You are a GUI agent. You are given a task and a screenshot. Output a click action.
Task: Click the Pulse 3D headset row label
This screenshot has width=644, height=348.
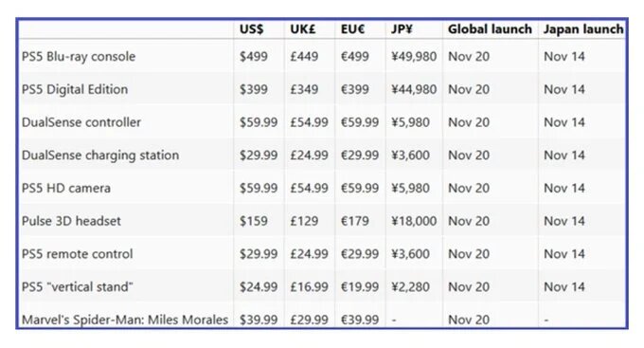click(71, 221)
